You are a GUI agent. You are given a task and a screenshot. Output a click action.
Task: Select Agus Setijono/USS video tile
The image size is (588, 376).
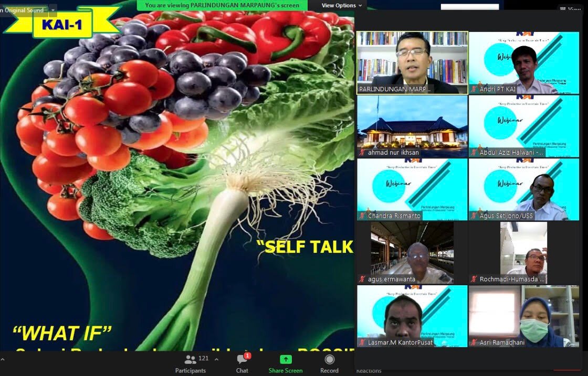(x=523, y=189)
